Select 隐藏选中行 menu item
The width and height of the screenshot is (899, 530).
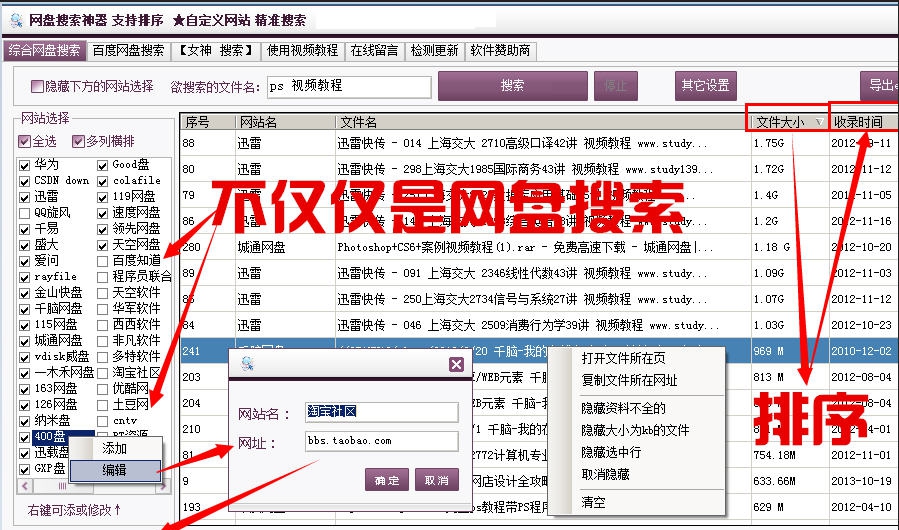point(611,452)
